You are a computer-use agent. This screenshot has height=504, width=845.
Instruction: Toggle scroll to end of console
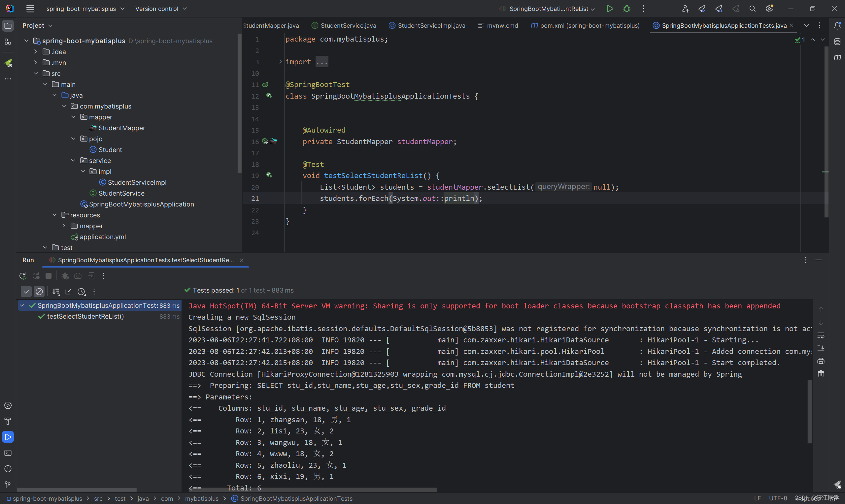point(821,348)
